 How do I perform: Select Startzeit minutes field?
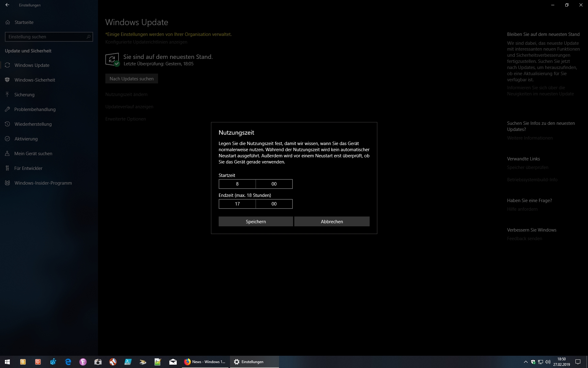point(274,184)
